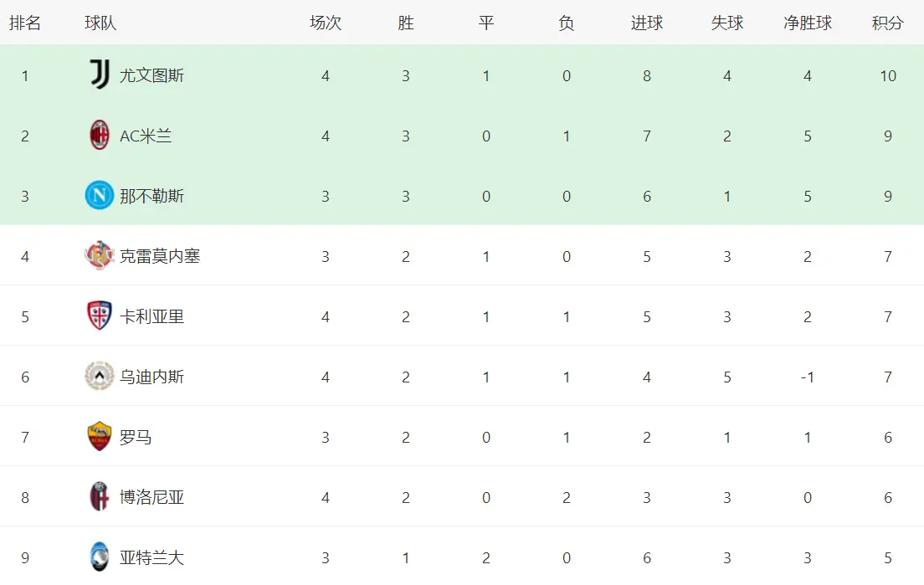The image size is (924, 585).
Task: Open the 克雷莫内塞 team name
Action: (x=160, y=256)
